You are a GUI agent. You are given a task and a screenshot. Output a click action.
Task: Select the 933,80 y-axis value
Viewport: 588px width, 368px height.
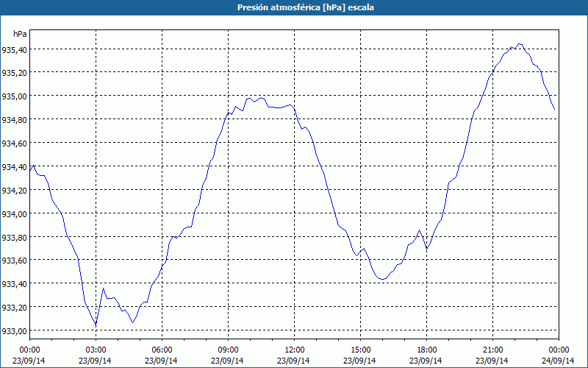(x=14, y=237)
